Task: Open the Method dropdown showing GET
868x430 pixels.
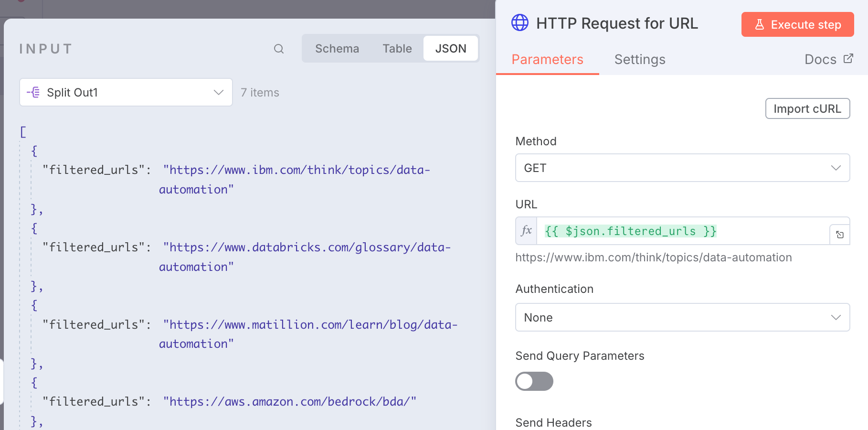Action: click(x=682, y=168)
